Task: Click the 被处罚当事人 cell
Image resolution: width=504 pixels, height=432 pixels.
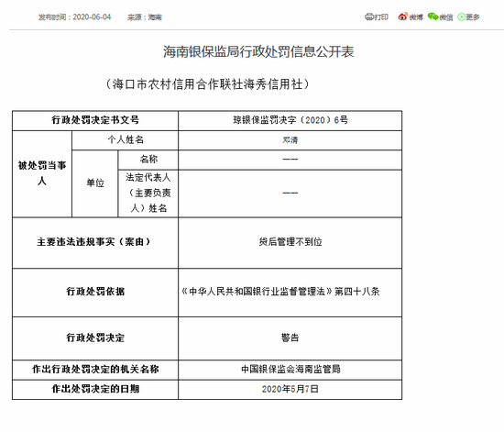Action: [42, 173]
